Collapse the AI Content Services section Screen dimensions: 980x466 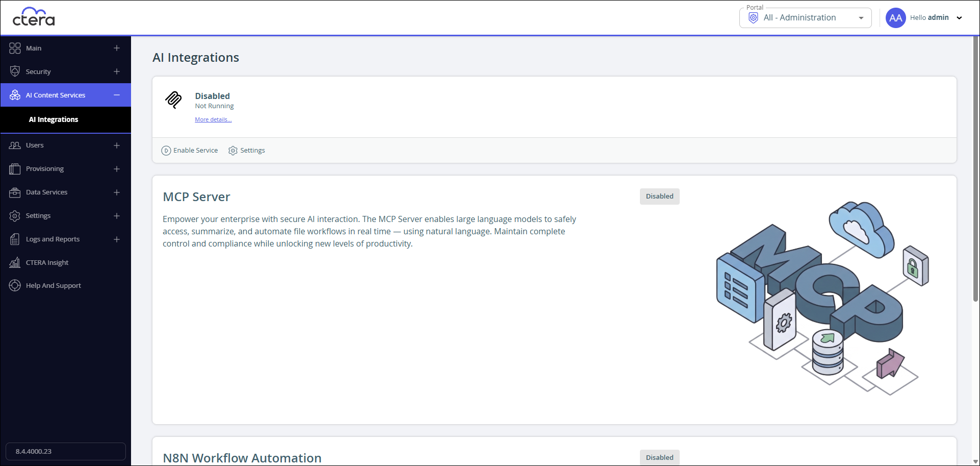coord(117,95)
